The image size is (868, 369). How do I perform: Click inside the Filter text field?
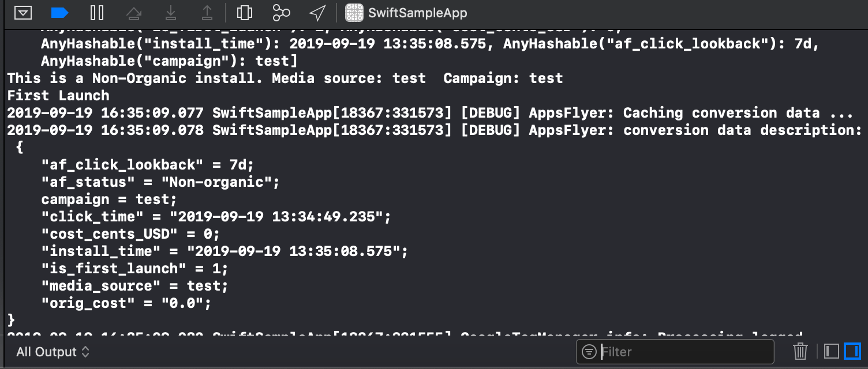pyautogui.click(x=684, y=352)
